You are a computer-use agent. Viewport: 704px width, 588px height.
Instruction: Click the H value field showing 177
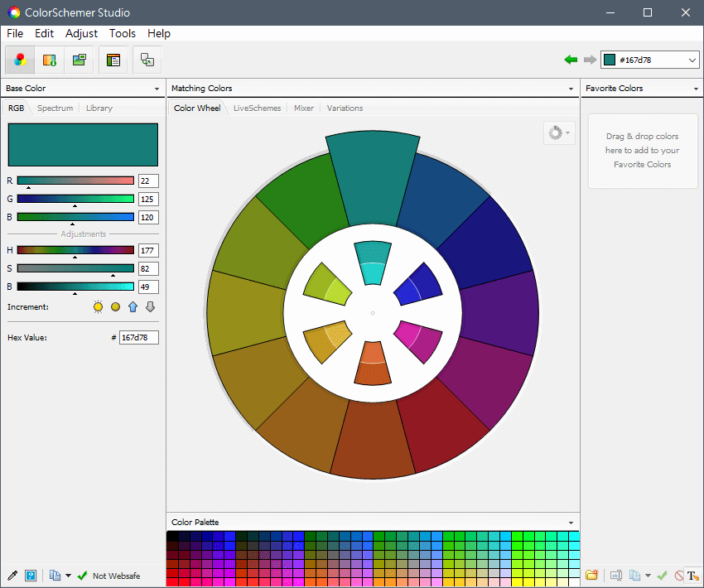tap(148, 250)
